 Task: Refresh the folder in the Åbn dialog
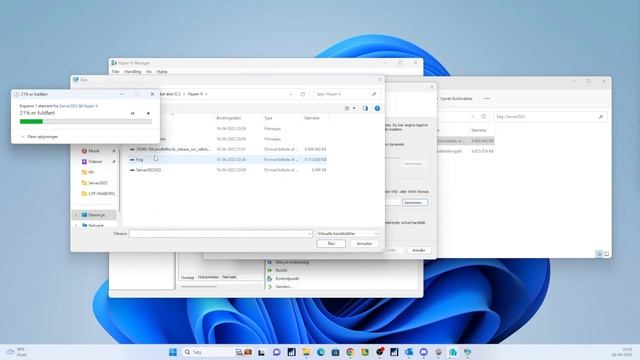[303, 94]
